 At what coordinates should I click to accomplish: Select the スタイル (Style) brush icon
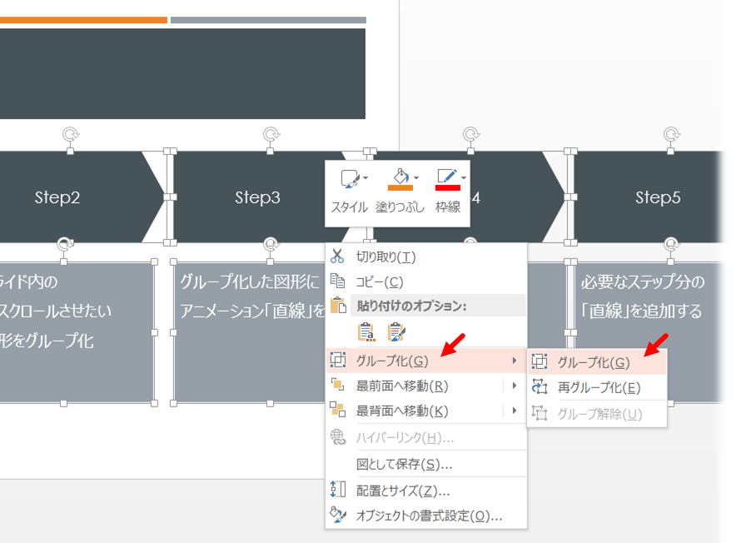[350, 177]
